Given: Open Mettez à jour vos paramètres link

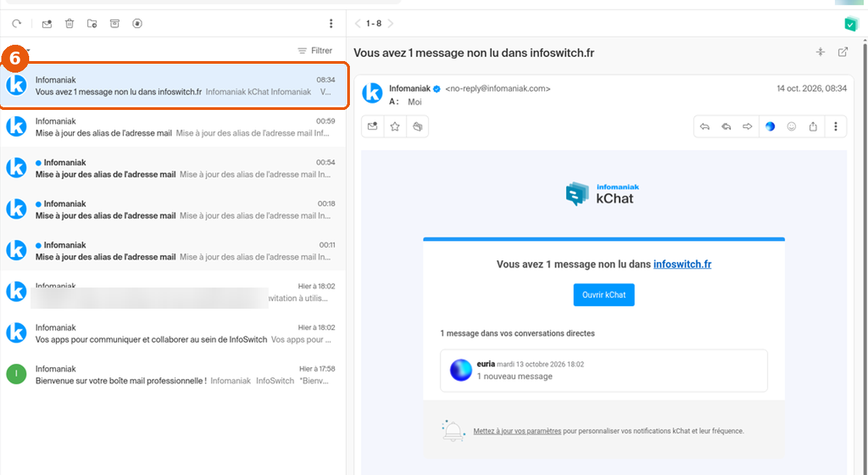Looking at the screenshot, I should tap(517, 431).
